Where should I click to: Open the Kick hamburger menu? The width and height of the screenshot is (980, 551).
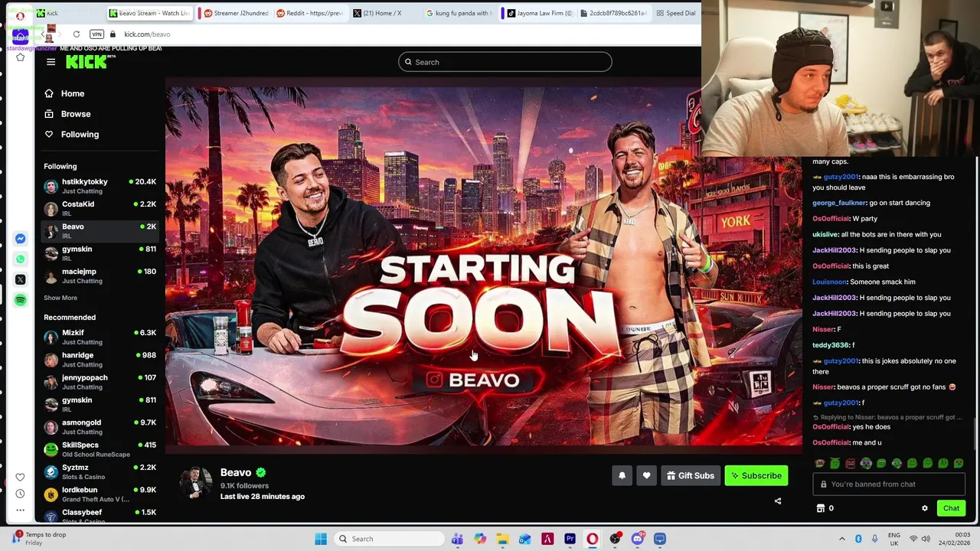tap(51, 62)
